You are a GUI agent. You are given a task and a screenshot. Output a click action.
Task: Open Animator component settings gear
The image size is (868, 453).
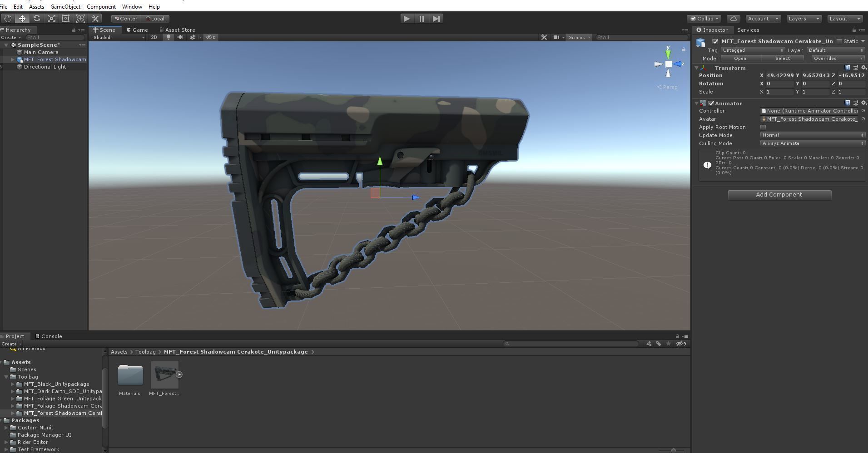[x=863, y=103]
